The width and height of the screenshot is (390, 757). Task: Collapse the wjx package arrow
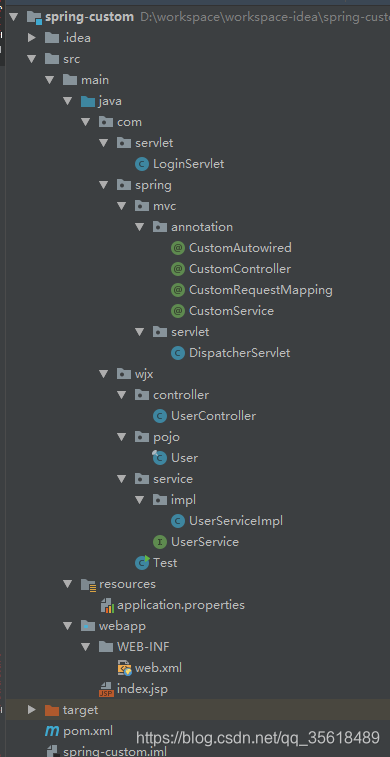tap(104, 374)
